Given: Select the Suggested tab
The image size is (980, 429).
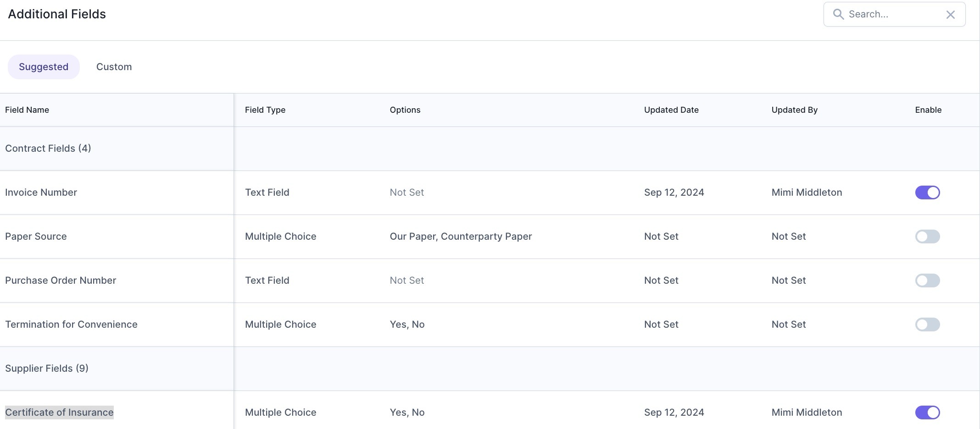Looking at the screenshot, I should (x=44, y=67).
